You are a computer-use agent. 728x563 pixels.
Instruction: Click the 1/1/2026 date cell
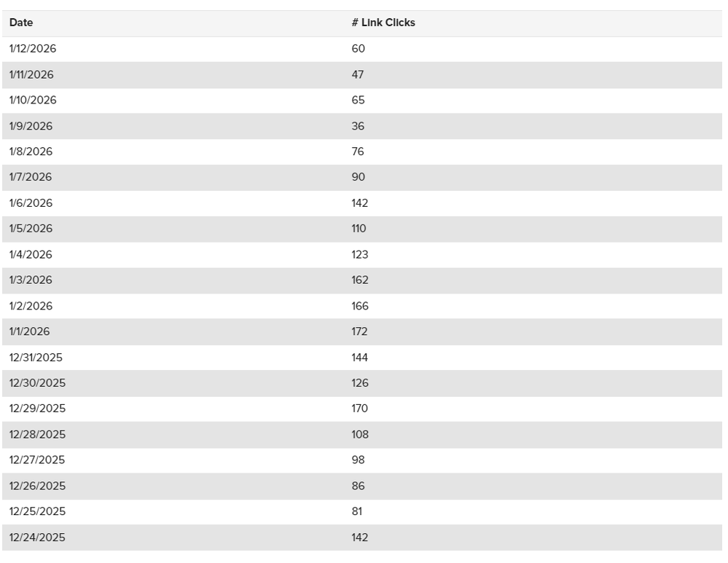click(x=29, y=331)
